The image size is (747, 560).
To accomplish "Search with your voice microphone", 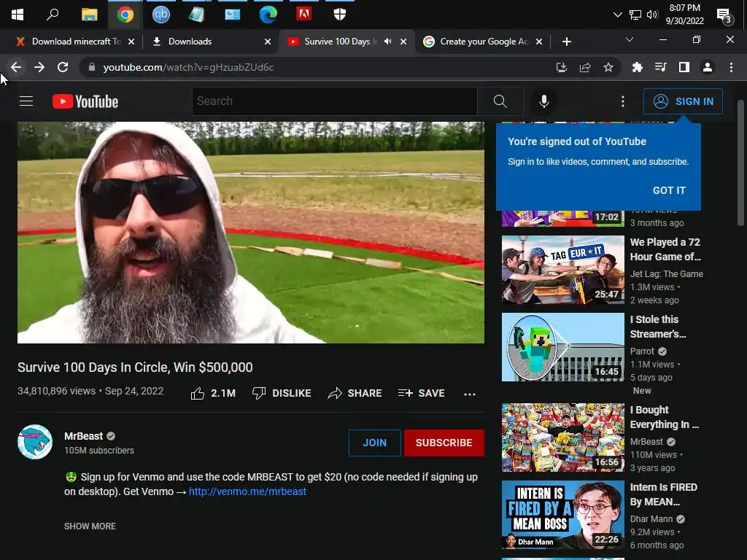I will [543, 101].
